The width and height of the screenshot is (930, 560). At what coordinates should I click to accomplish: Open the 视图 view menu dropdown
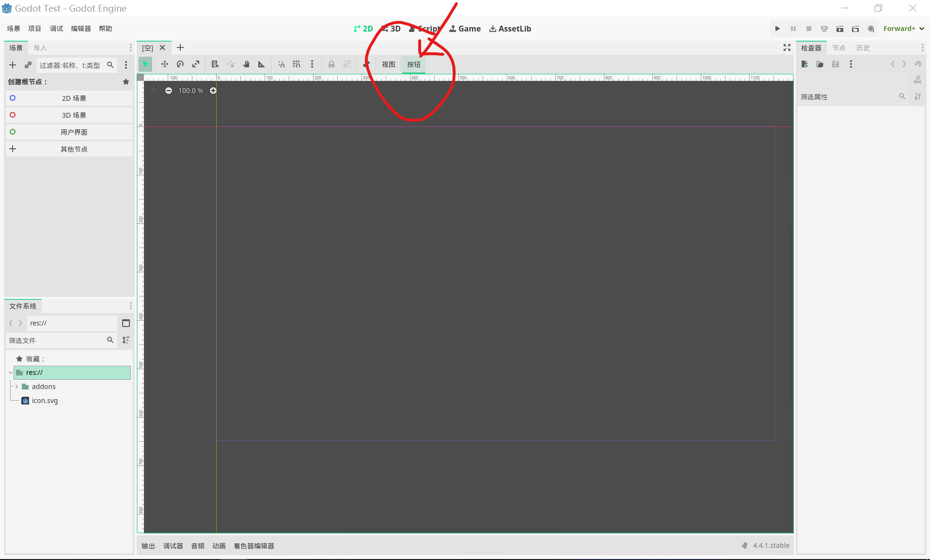click(388, 64)
